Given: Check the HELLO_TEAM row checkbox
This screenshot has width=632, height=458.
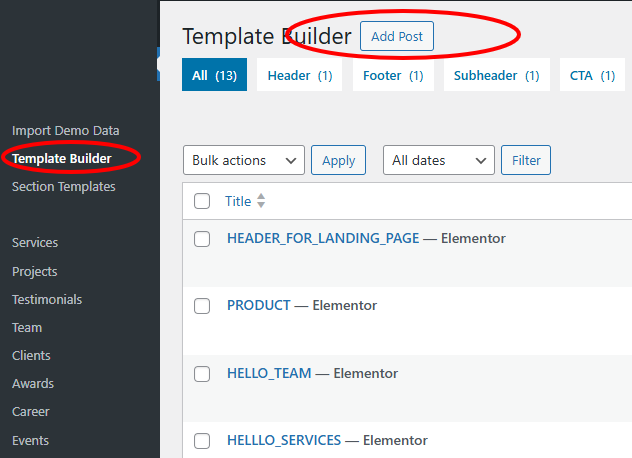Looking at the screenshot, I should [202, 374].
